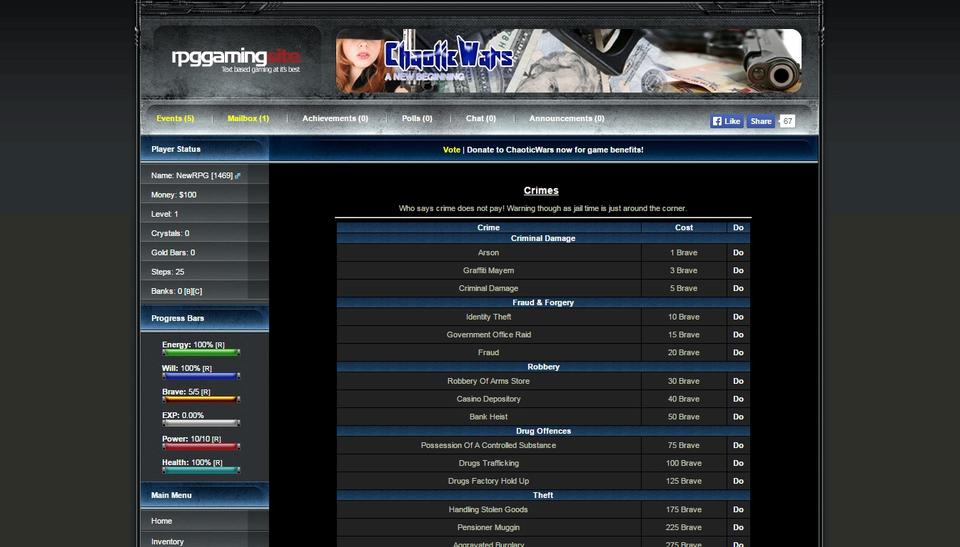Open Home in the Main Menu
This screenshot has height=547, width=960.
point(162,521)
